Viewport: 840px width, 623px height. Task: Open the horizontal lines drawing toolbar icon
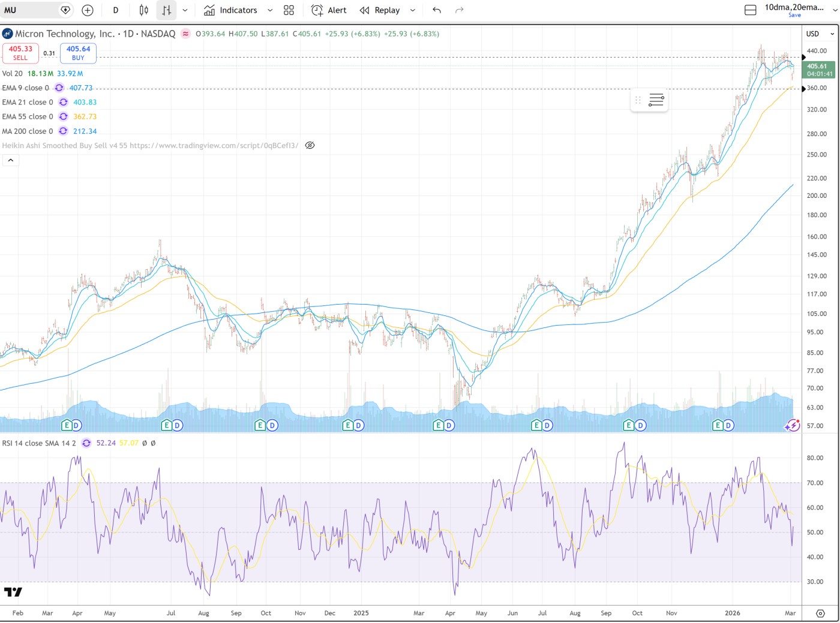click(x=656, y=100)
